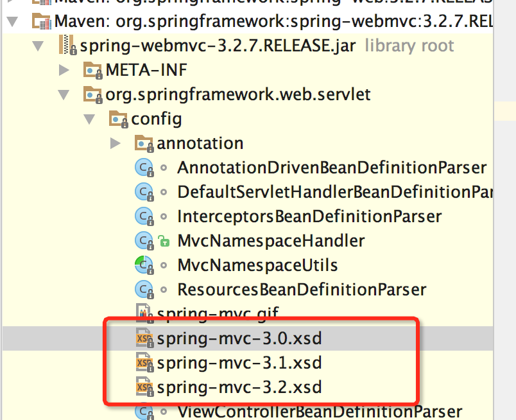Collapse the spring-webmvc Maven dependency node
Viewport: 516px width, 420px height.
tap(13, 21)
